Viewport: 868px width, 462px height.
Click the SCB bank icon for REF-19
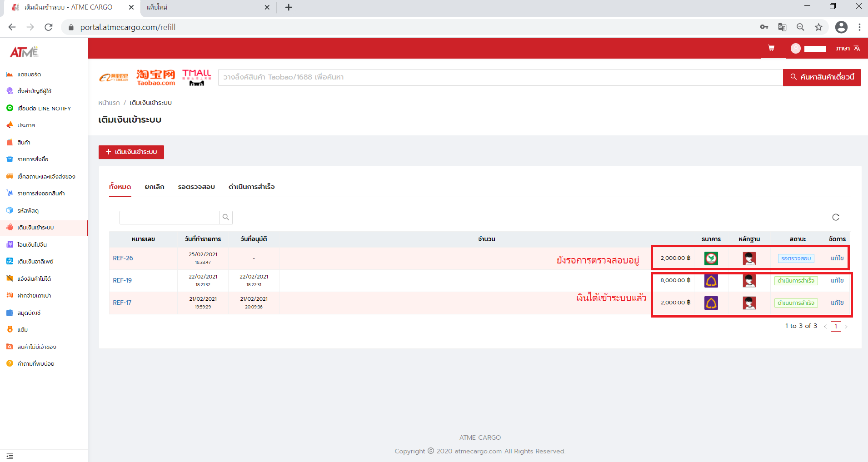(711, 281)
